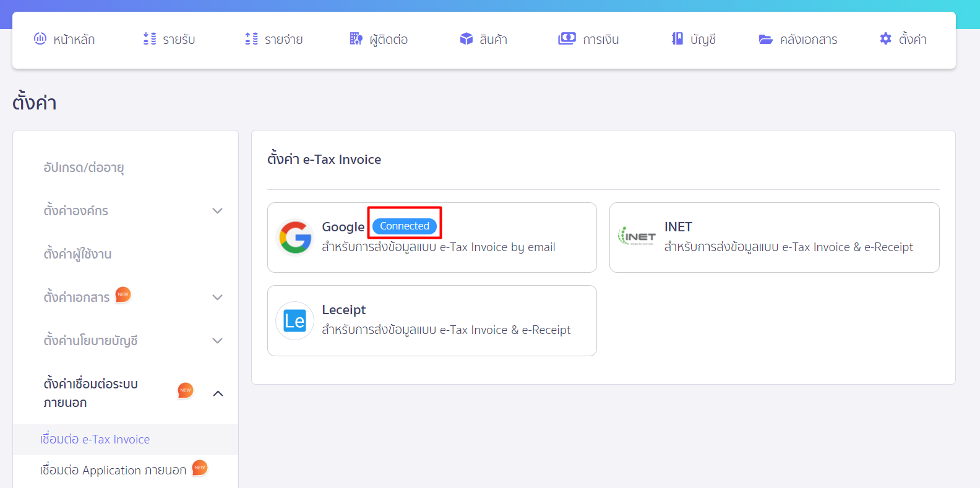Click the accounting book icon

[677, 38]
